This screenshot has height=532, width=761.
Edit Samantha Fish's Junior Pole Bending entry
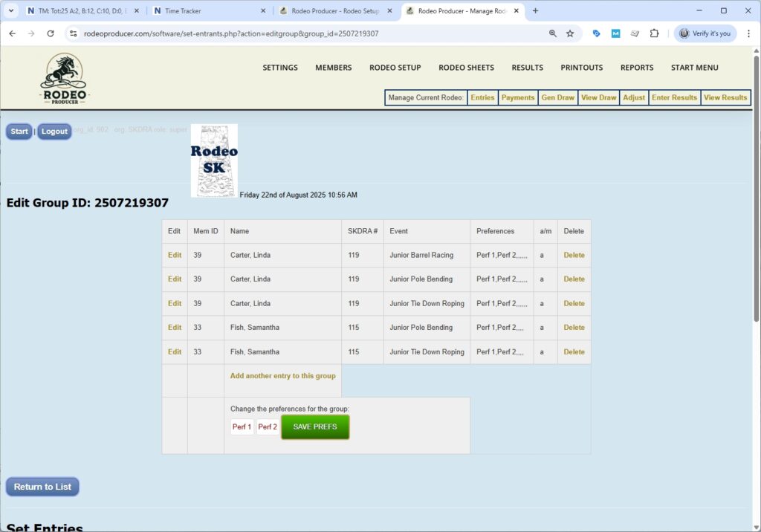pos(175,328)
